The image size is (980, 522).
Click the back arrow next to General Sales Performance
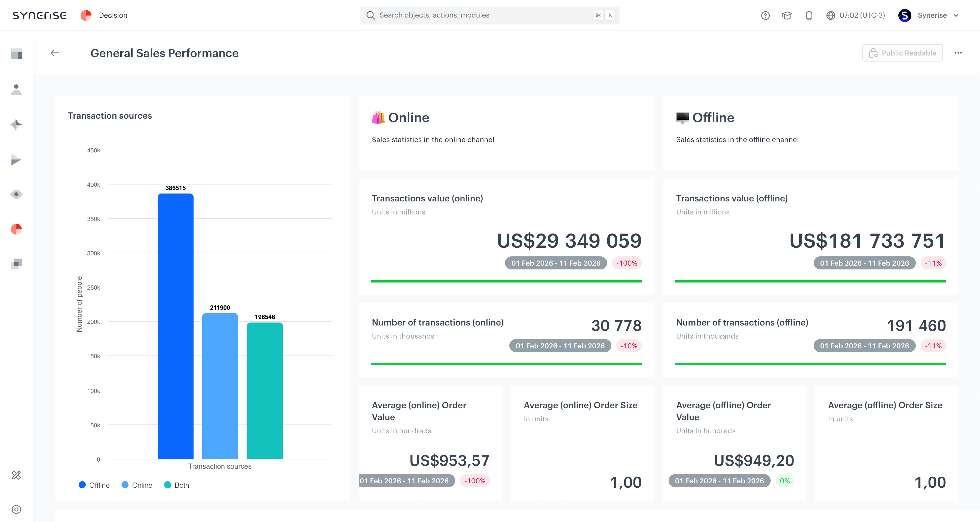coord(55,53)
